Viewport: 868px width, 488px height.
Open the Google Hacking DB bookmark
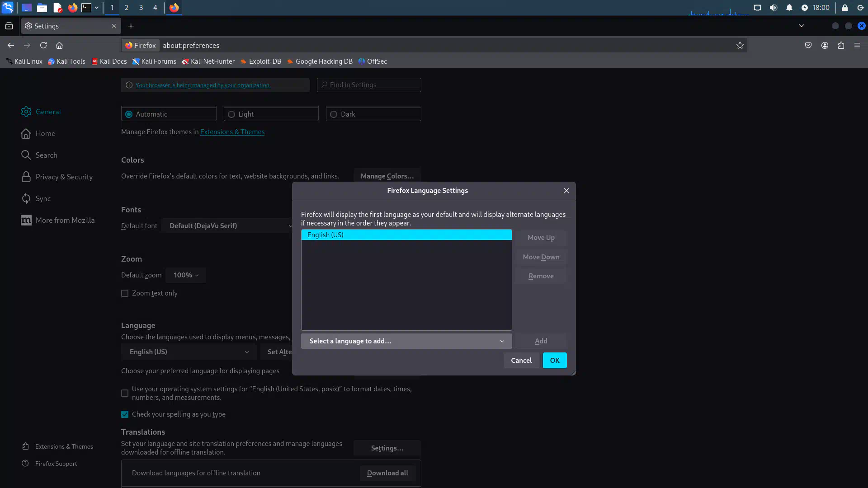click(x=320, y=61)
